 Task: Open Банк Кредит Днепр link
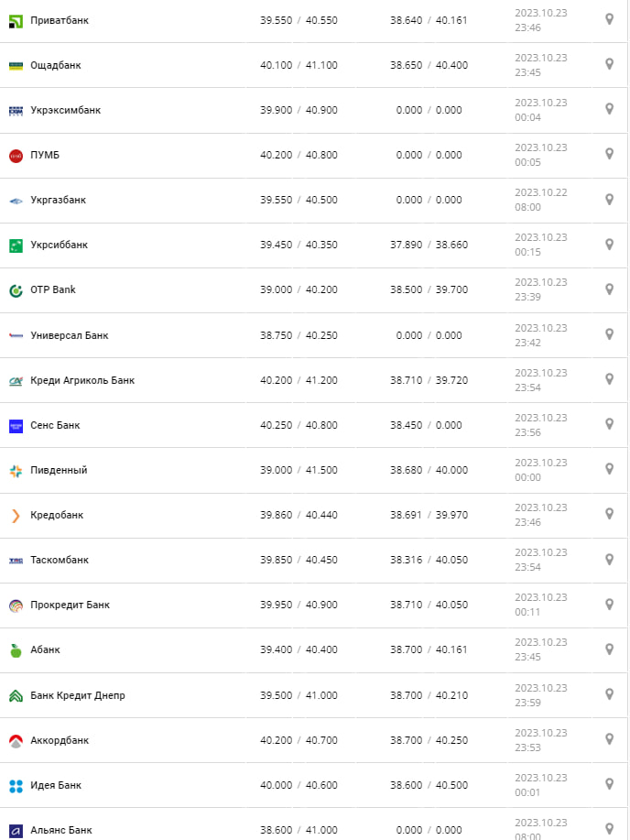78,695
